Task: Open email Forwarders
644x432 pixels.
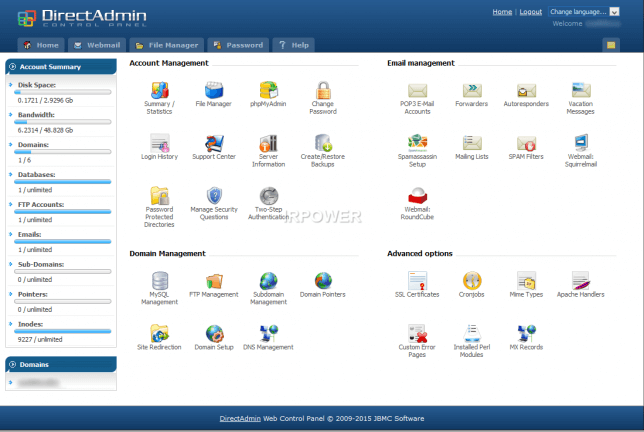Action: (472, 90)
